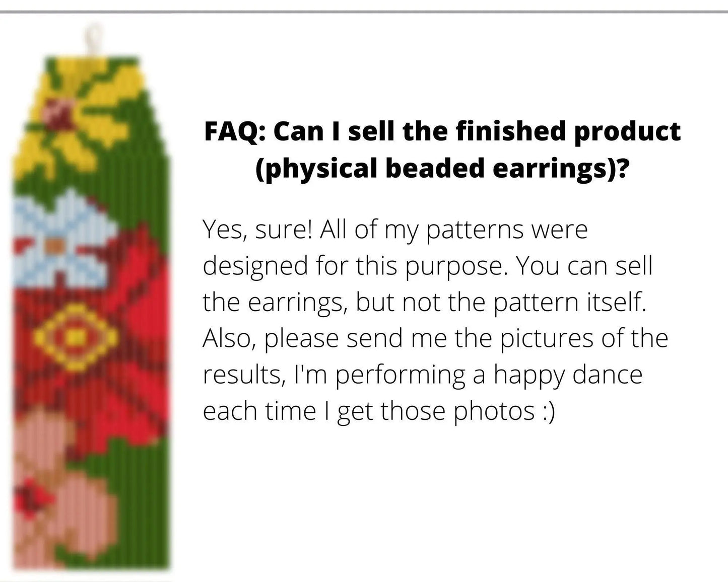Image resolution: width=728 pixels, height=582 pixels.
Task: Click the red center of the pink flower
Action: click(35, 496)
